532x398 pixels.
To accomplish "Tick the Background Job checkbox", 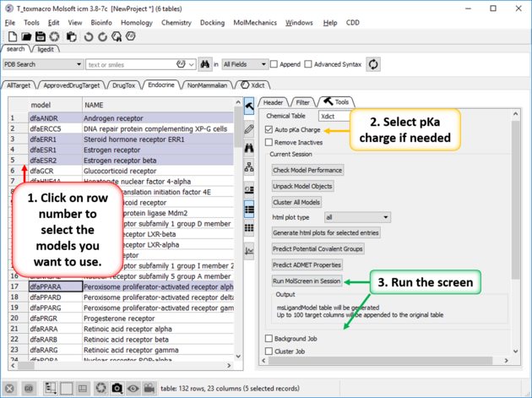I will click(x=269, y=339).
